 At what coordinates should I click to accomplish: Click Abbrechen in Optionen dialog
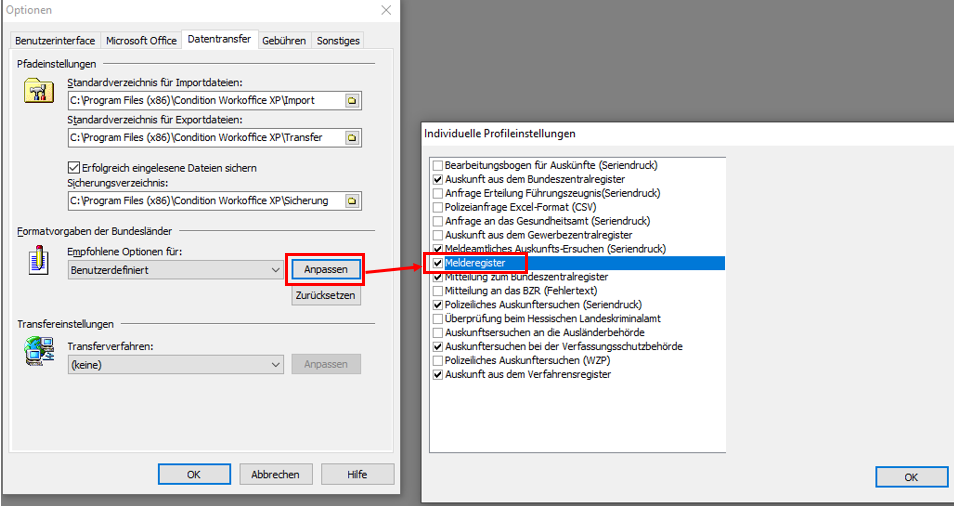tap(275, 475)
